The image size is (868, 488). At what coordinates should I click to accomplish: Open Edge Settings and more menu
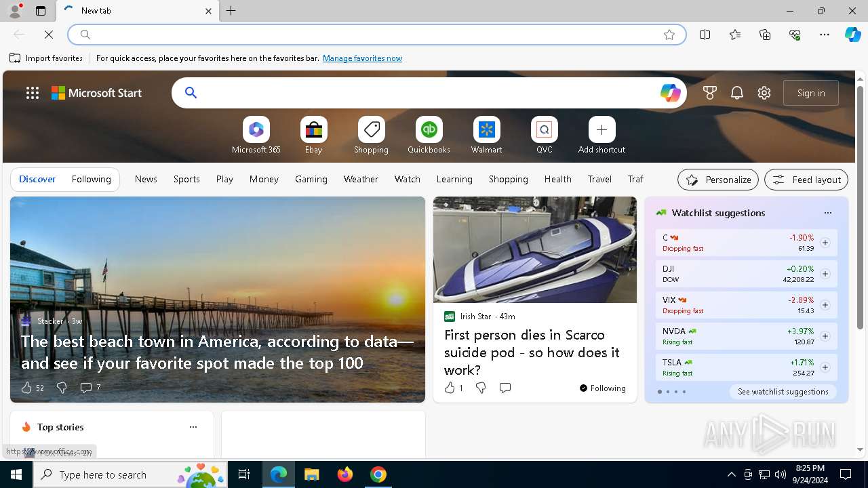pos(825,35)
